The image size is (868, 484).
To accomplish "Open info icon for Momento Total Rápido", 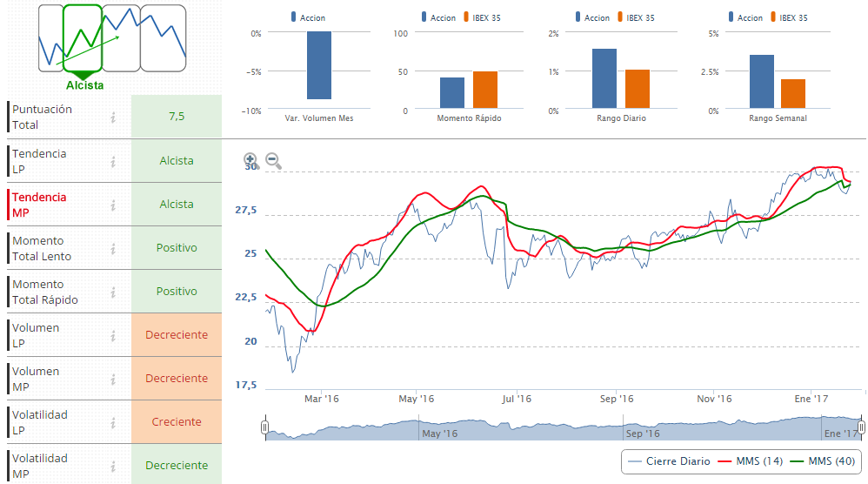I will coord(113,292).
